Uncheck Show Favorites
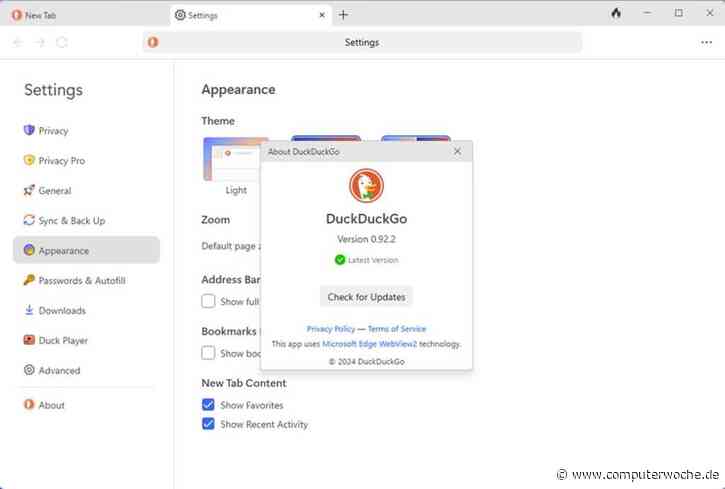725x489 pixels. (x=208, y=404)
